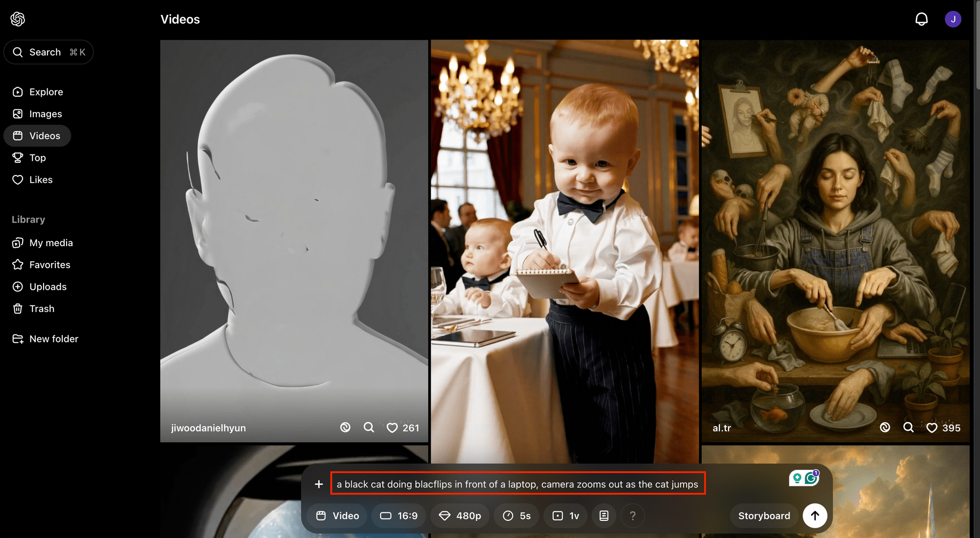Open the presets list icon
980x538 pixels.
(604, 516)
